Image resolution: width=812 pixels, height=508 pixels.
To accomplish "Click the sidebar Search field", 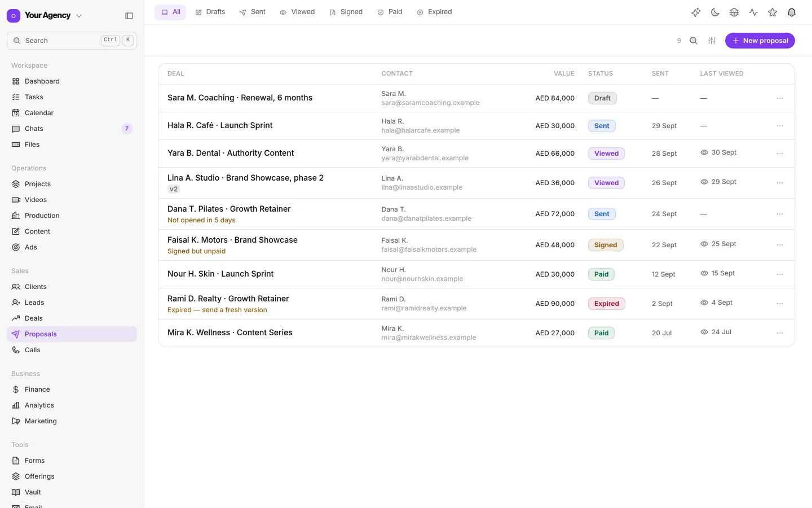I will pos(72,41).
